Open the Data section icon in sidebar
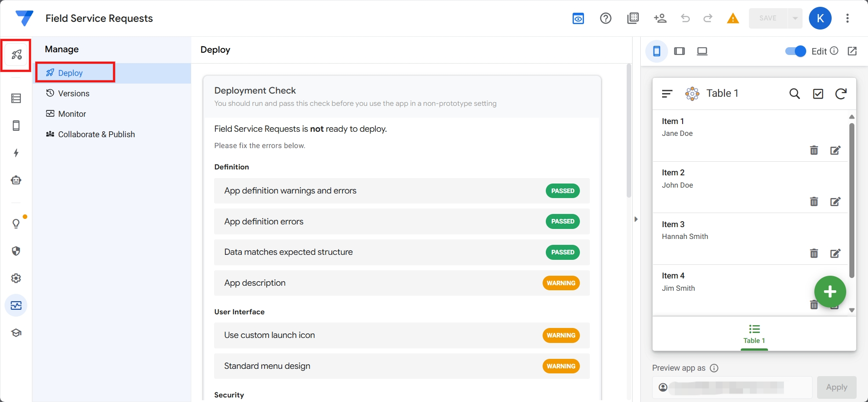The image size is (868, 402). tap(16, 98)
